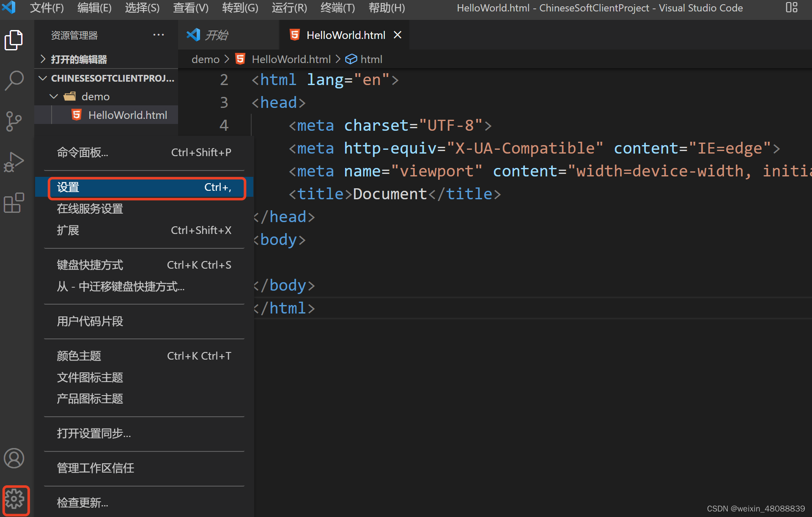Choose 颜色主题 menu entry
Viewport: 812px width, 517px height.
click(144, 356)
